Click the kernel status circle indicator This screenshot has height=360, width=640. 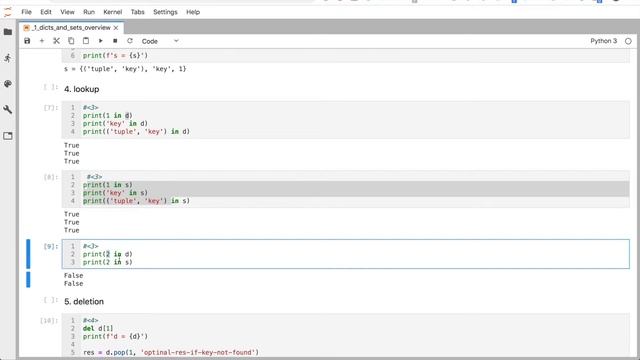628,41
